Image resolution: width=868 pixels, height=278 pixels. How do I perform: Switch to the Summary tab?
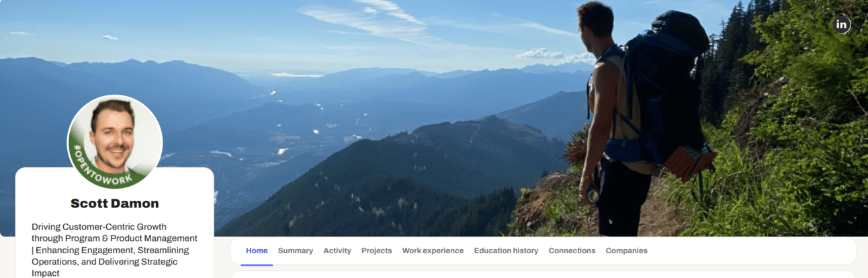point(296,250)
